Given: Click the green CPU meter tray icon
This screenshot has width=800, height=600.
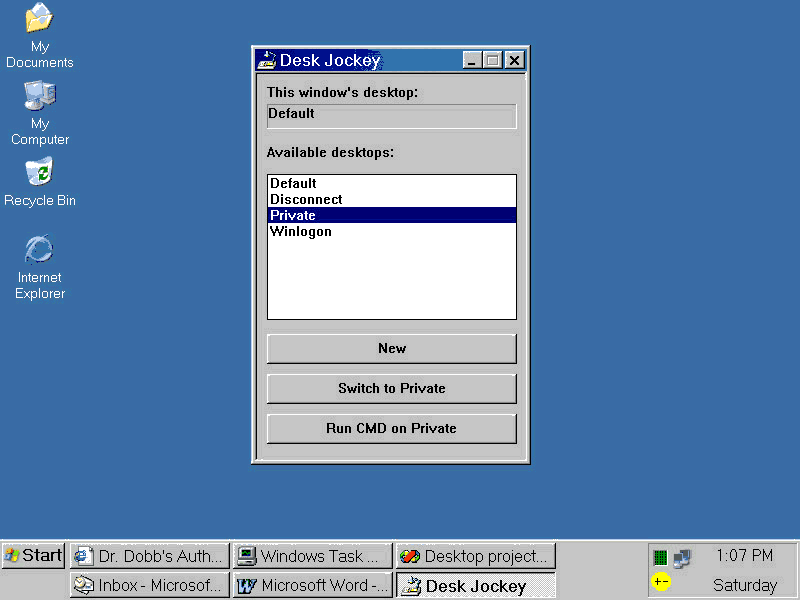Looking at the screenshot, I should point(660,558).
